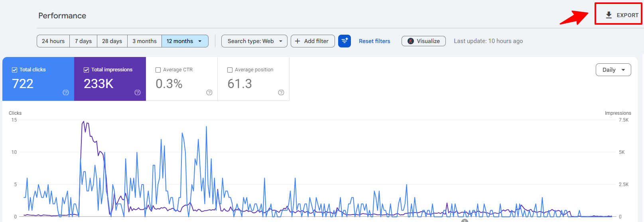Image resolution: width=644 pixels, height=222 pixels.
Task: Click the plus icon in Add filter
Action: tap(297, 41)
